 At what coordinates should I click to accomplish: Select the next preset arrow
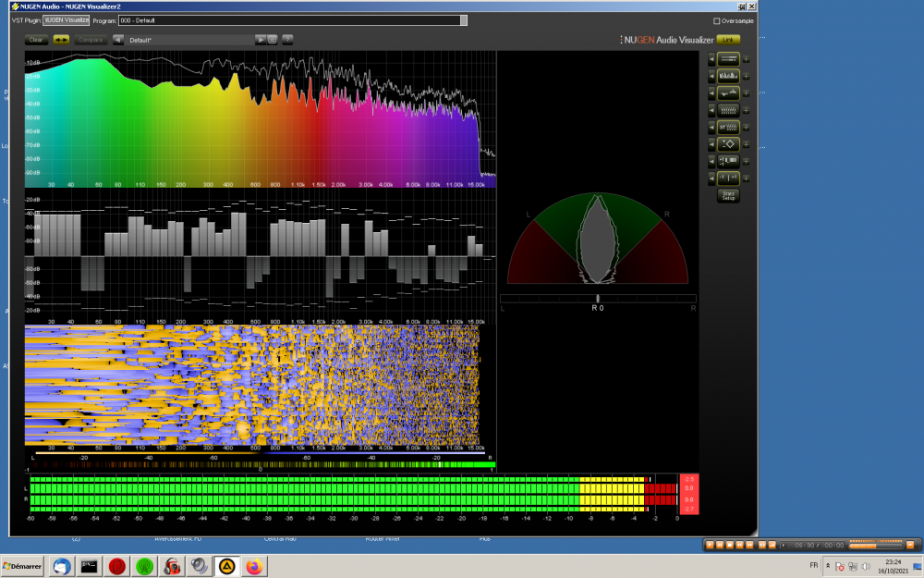[260, 40]
